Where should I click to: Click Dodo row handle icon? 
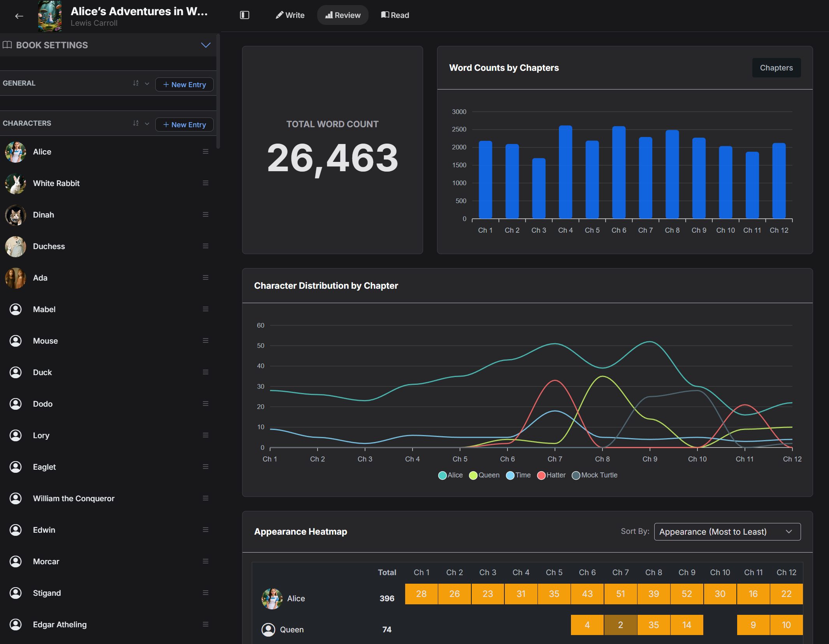pyautogui.click(x=205, y=404)
